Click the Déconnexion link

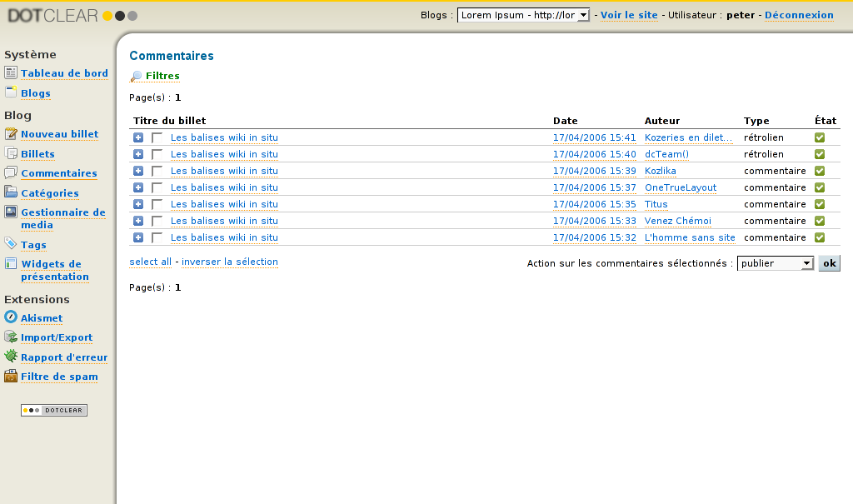pyautogui.click(x=799, y=15)
